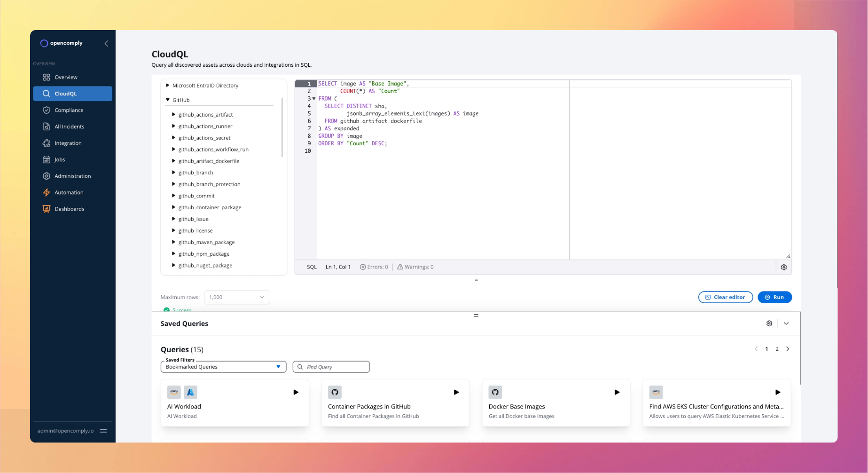
Task: Select github_issue table entry
Action: click(x=194, y=219)
